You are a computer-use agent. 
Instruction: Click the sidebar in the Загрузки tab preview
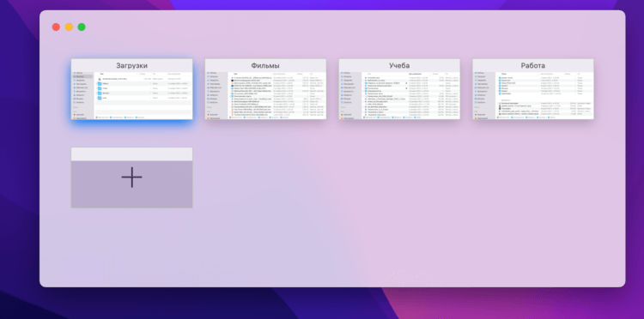tap(83, 95)
